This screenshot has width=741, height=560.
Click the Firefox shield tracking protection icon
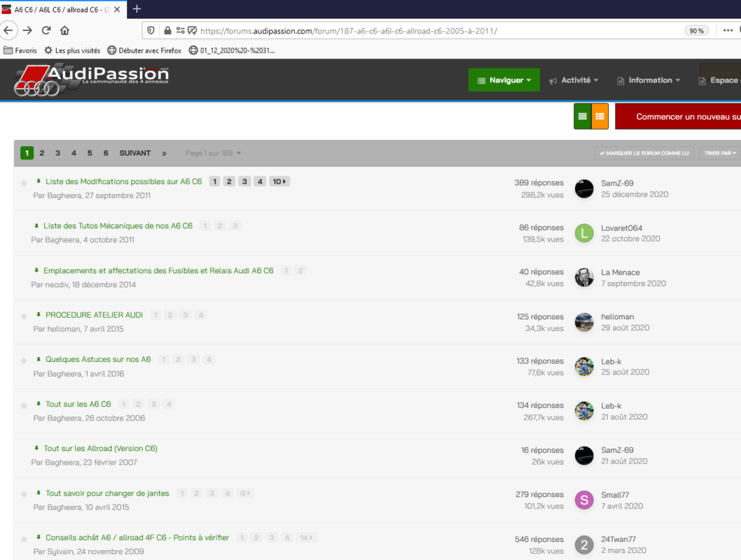pyautogui.click(x=149, y=30)
